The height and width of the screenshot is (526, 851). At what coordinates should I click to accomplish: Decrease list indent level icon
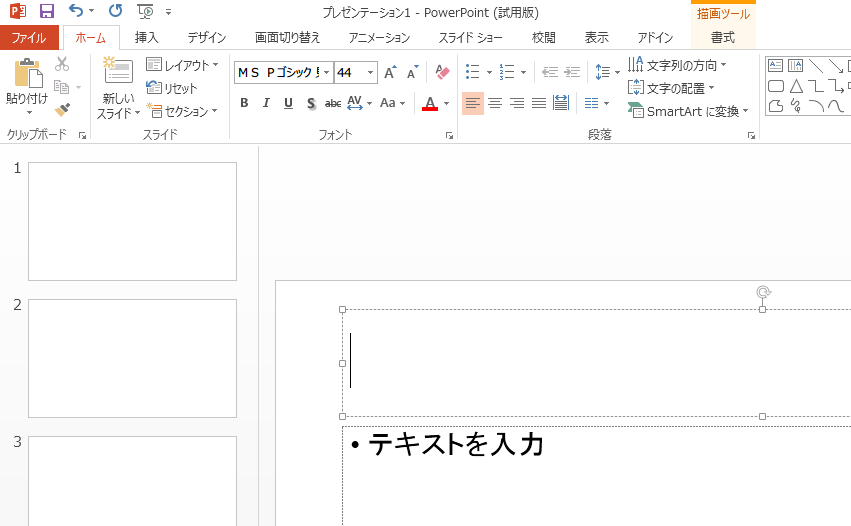pyautogui.click(x=550, y=72)
